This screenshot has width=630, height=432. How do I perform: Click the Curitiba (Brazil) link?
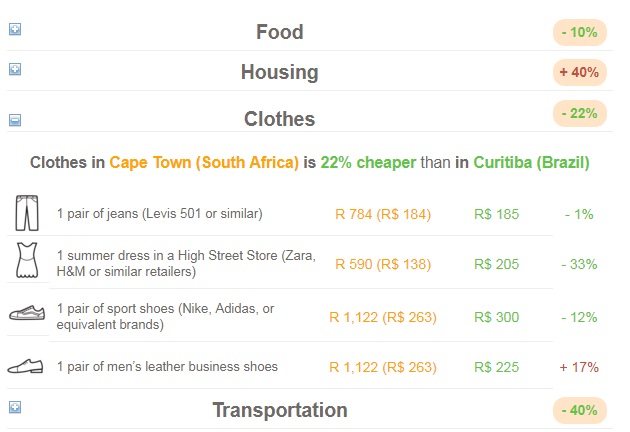pos(531,162)
